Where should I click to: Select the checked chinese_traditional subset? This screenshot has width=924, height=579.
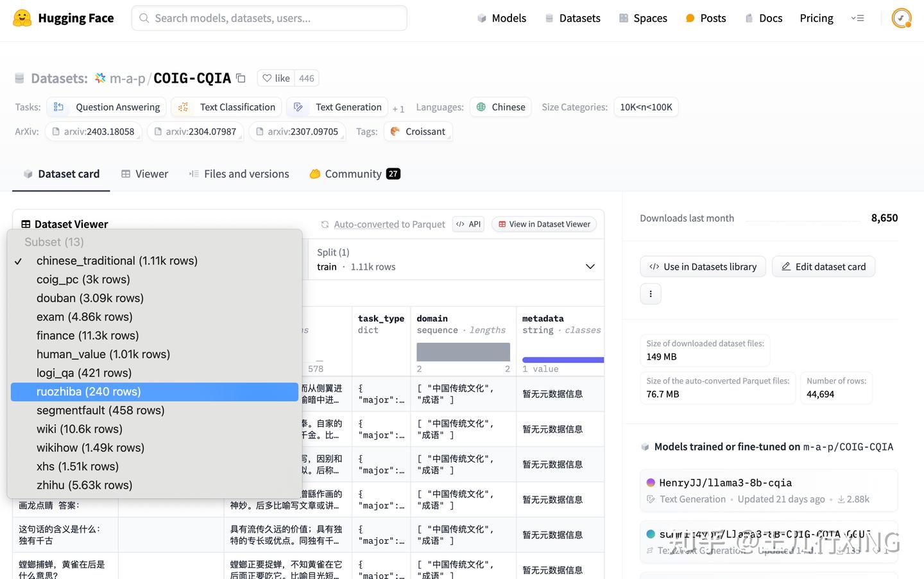[x=117, y=261]
